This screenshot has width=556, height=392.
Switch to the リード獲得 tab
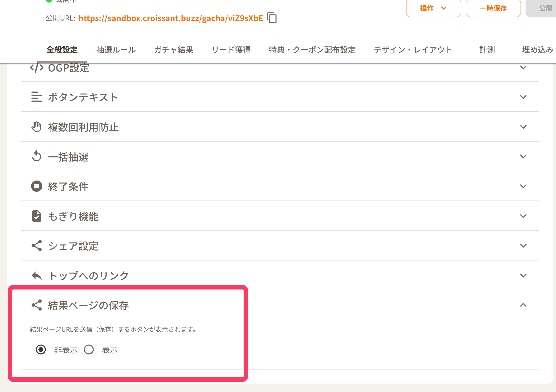tap(231, 50)
